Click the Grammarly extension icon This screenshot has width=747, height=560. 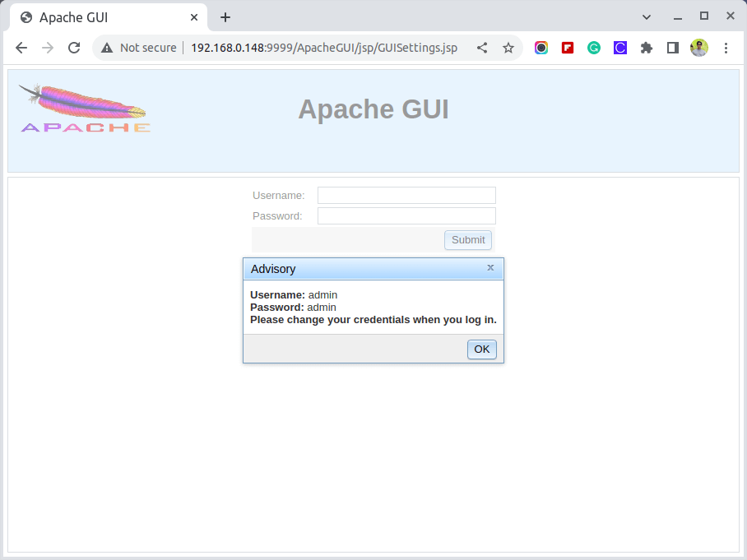click(594, 48)
